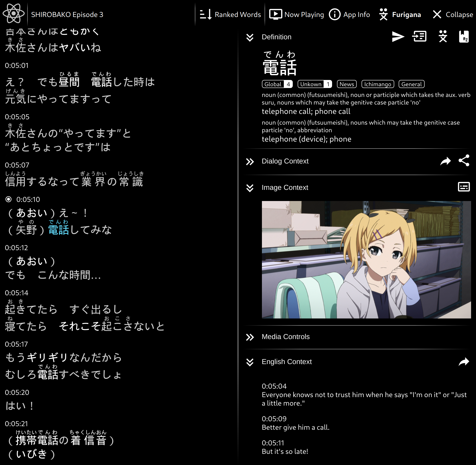Collapse the Definition section
This screenshot has height=465, width=476.
click(250, 37)
